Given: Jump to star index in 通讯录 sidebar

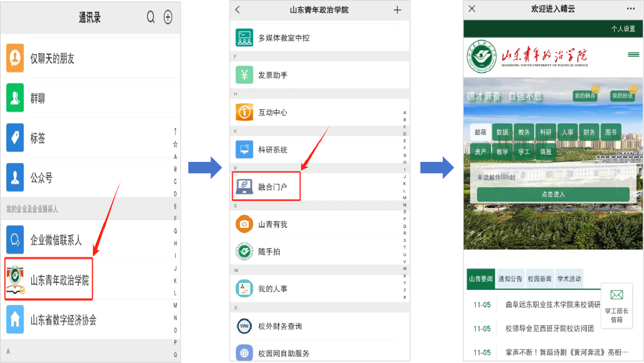Looking at the screenshot, I should 175,144.
